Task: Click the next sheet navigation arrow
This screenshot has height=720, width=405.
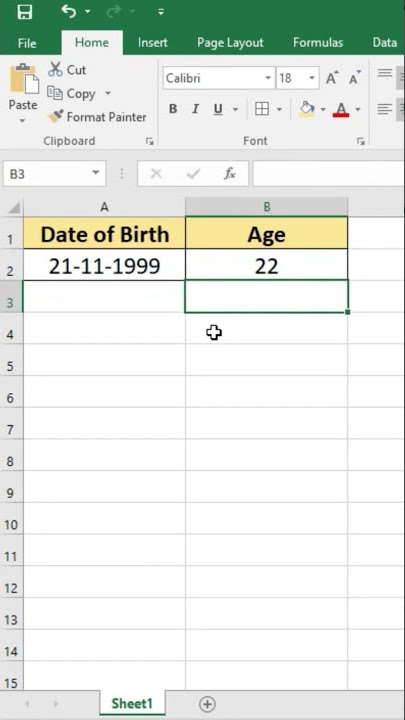Action: click(x=56, y=704)
